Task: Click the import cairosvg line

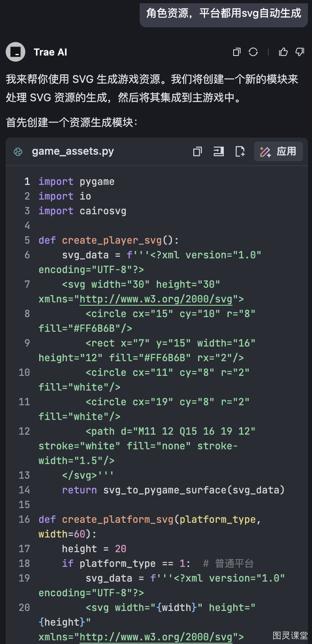Action: point(82,211)
